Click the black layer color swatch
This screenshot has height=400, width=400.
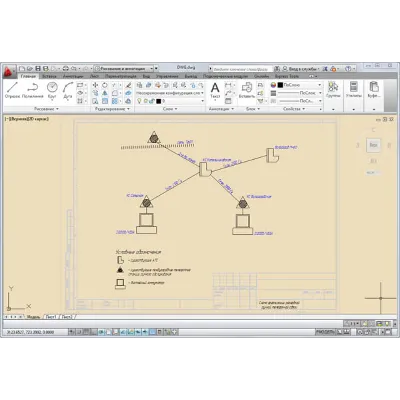(x=159, y=101)
